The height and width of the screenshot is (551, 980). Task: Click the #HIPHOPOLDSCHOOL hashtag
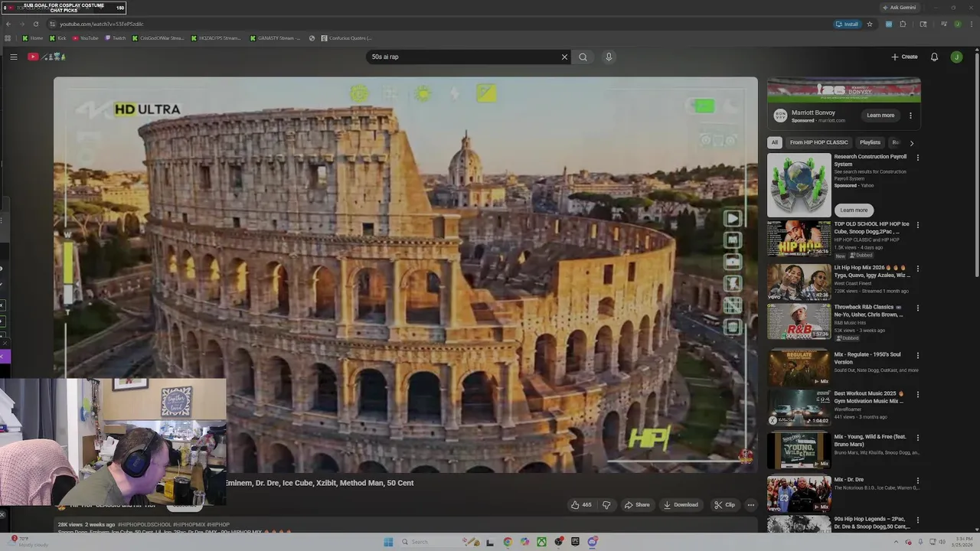(x=145, y=525)
